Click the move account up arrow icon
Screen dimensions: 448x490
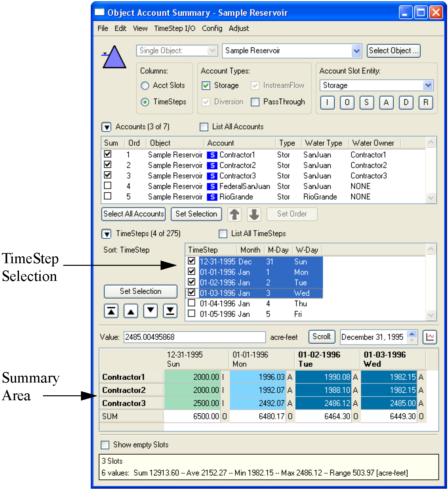[234, 214]
